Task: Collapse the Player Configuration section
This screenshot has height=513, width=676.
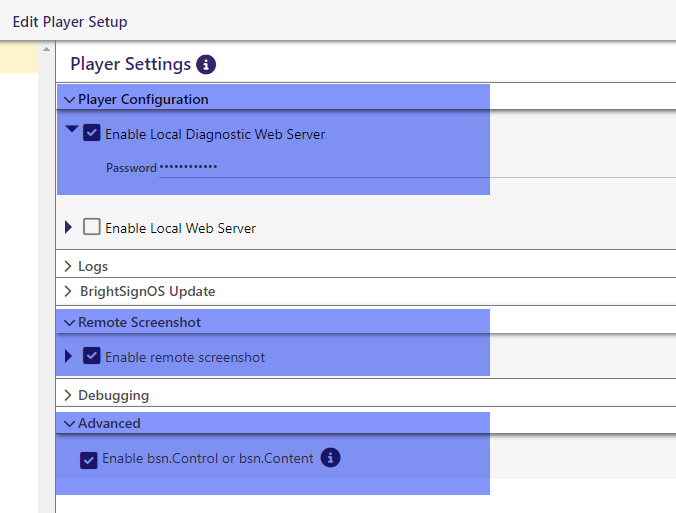Action: tap(69, 99)
